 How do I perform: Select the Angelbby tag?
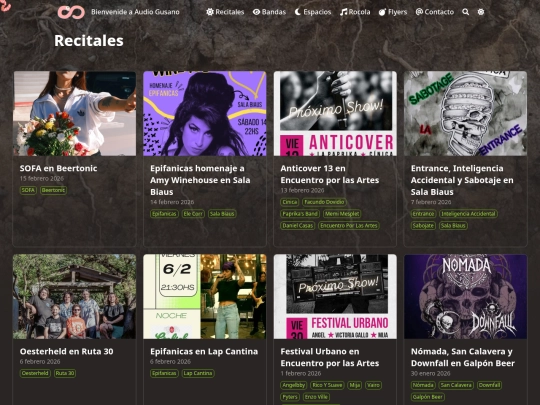coord(293,385)
